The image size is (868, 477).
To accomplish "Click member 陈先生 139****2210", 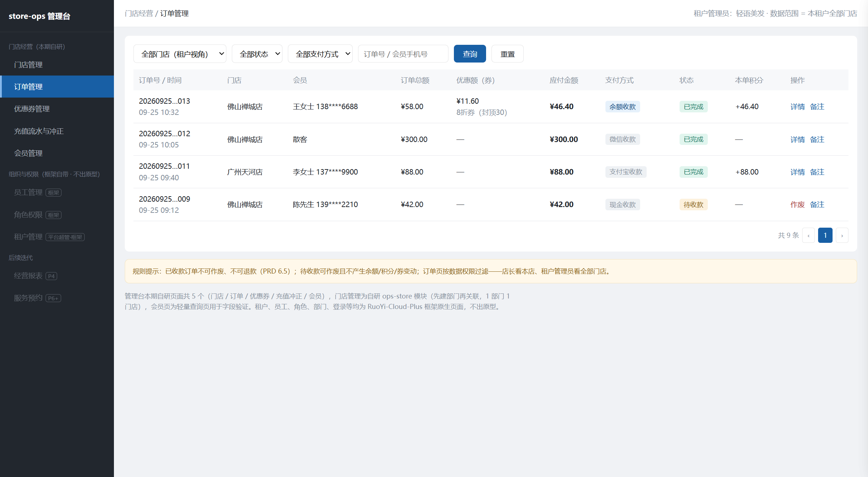I will (325, 205).
